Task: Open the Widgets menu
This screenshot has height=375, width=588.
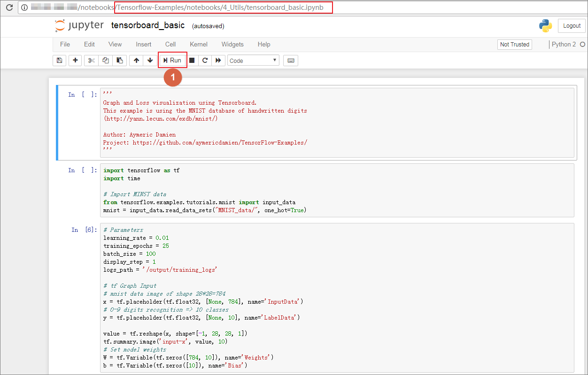Action: pyautogui.click(x=232, y=44)
